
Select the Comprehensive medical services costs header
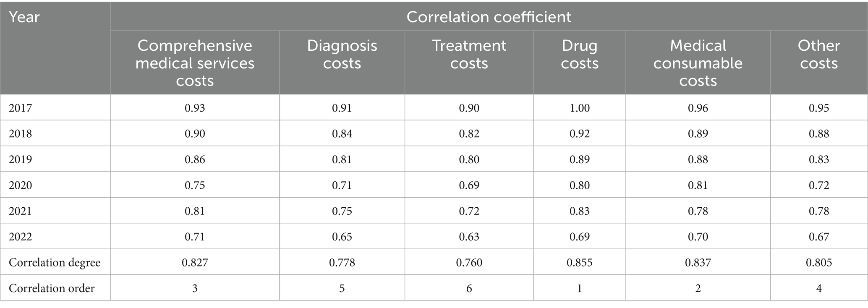point(195,63)
